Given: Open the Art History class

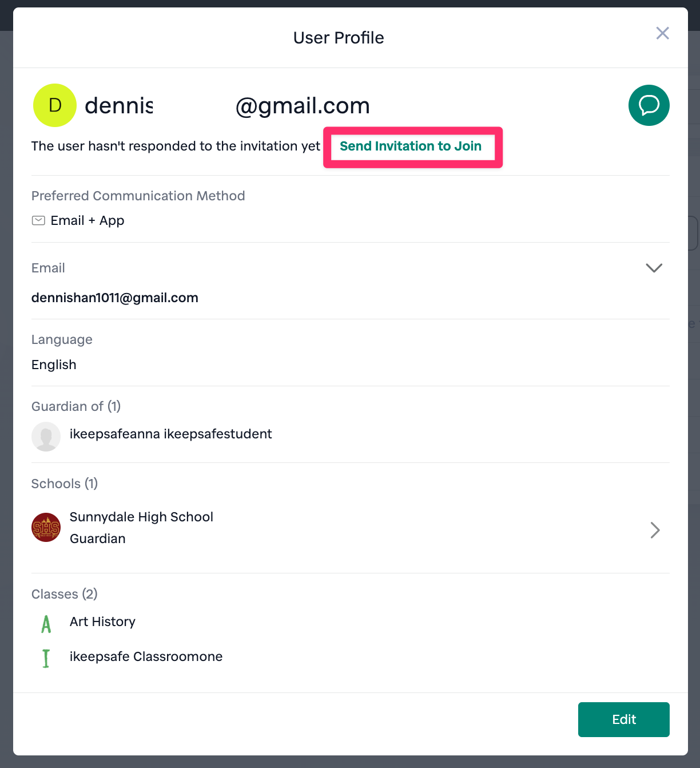Looking at the screenshot, I should tap(102, 622).
